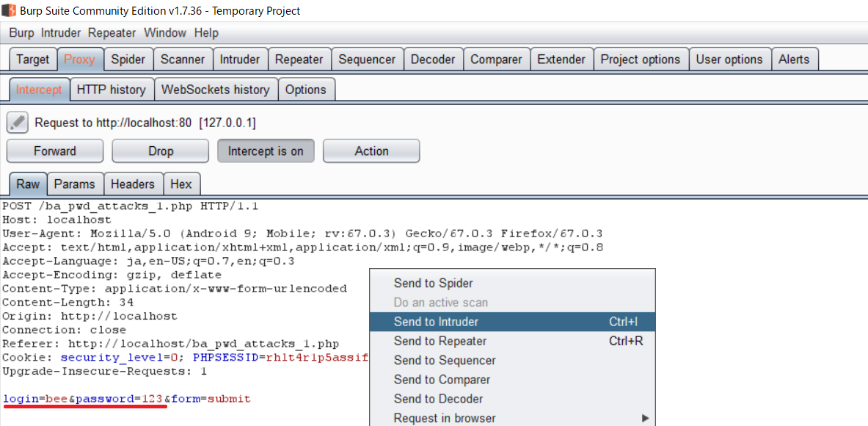The height and width of the screenshot is (426, 868).
Task: Open the Headers view tab
Action: pyautogui.click(x=134, y=184)
